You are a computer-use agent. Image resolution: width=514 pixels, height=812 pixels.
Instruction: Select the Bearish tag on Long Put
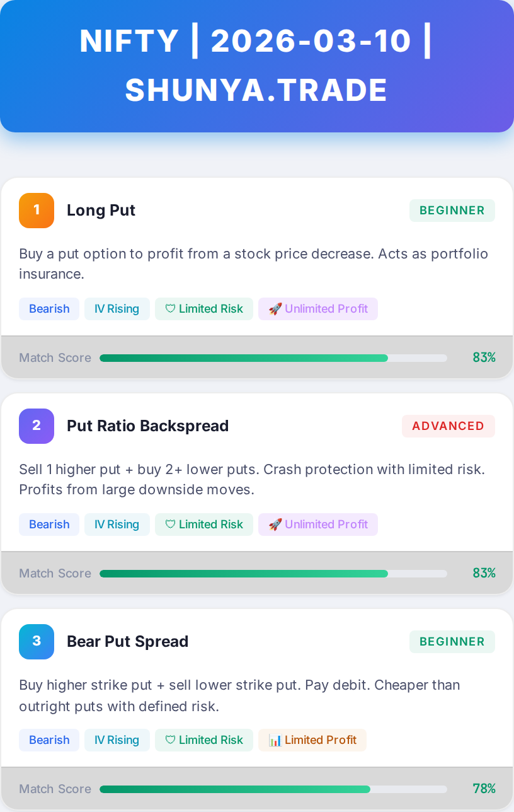coord(49,309)
